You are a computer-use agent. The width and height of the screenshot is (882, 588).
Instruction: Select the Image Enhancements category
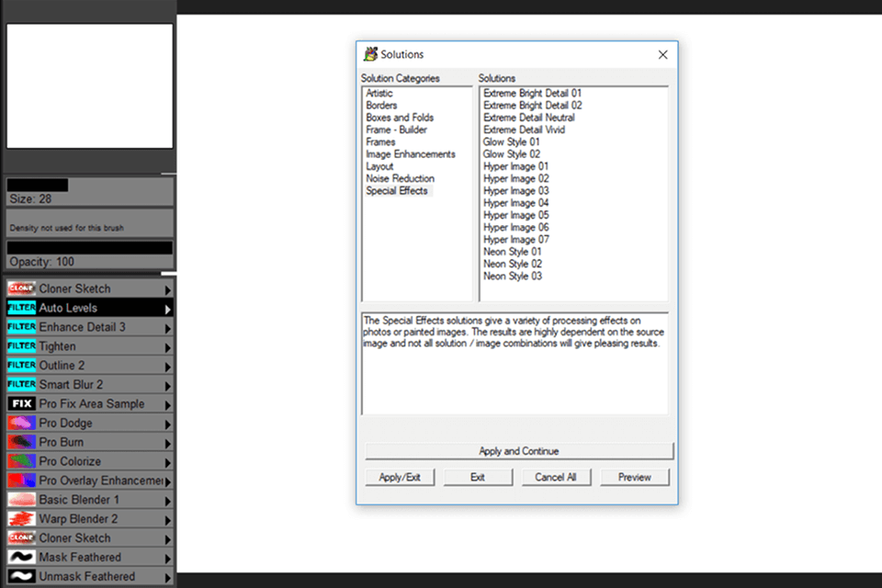pos(410,154)
